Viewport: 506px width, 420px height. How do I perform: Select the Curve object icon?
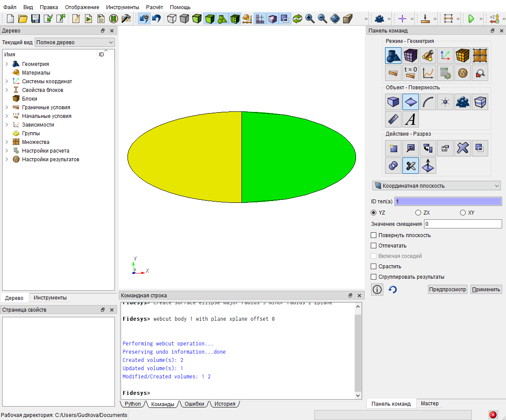click(428, 102)
